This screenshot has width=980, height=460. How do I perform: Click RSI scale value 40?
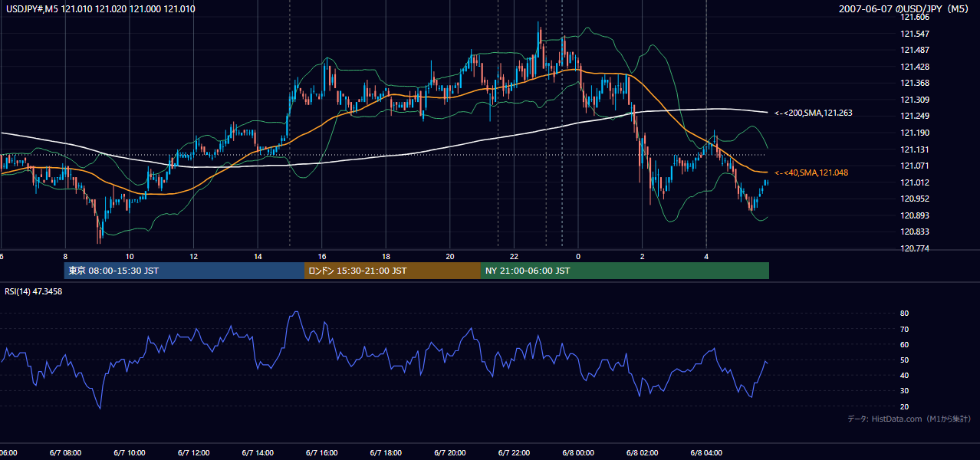(905, 375)
